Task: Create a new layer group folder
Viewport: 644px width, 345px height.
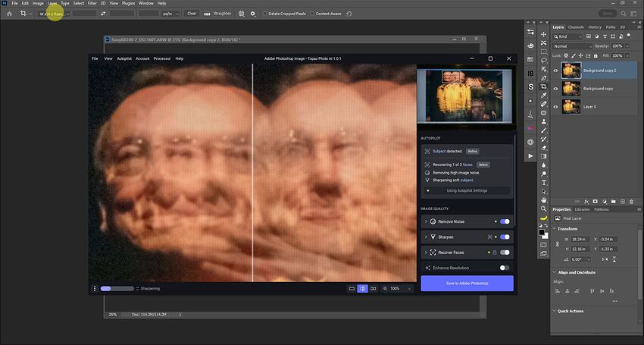Action: (613, 202)
